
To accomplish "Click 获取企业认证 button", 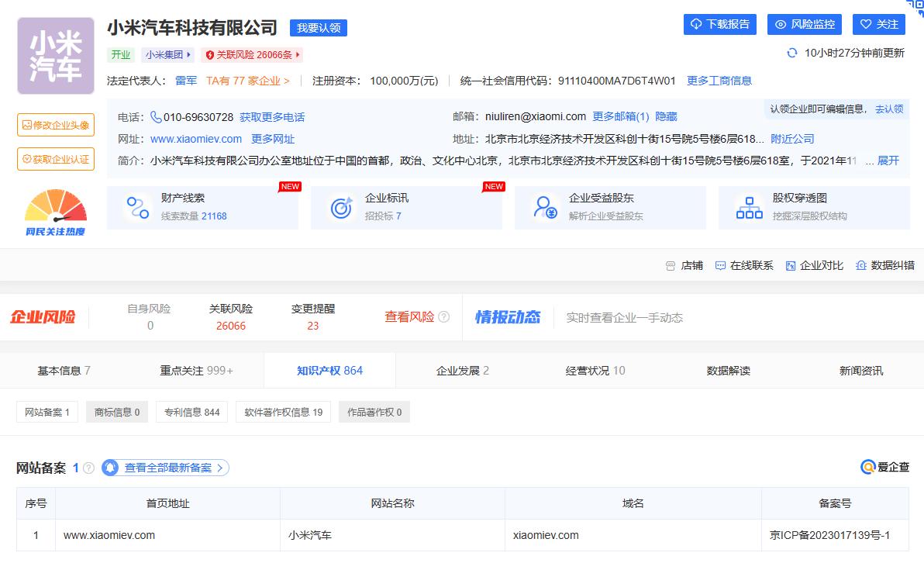I will [x=55, y=159].
